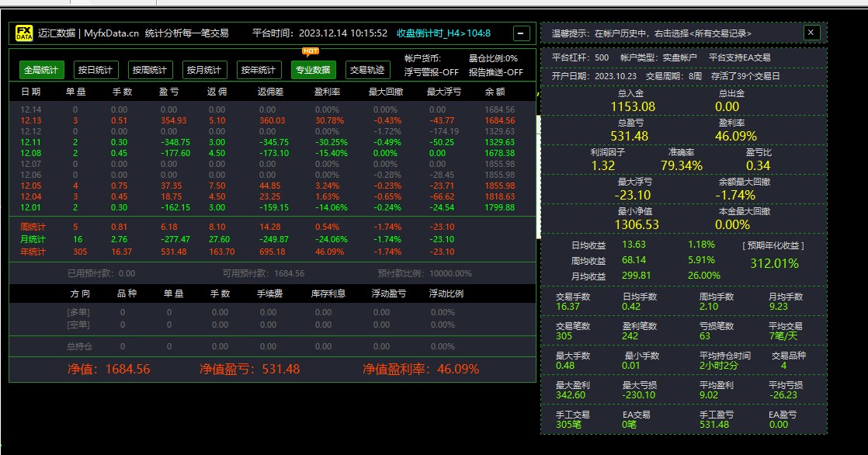Click the 净值: 1684.56 figure
Screen dimensions: 868x455
click(x=109, y=370)
